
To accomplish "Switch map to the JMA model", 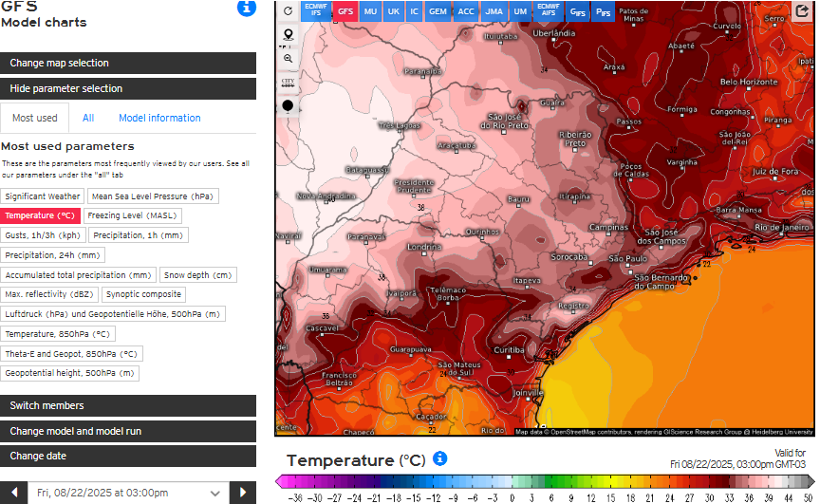I will tap(494, 11).
